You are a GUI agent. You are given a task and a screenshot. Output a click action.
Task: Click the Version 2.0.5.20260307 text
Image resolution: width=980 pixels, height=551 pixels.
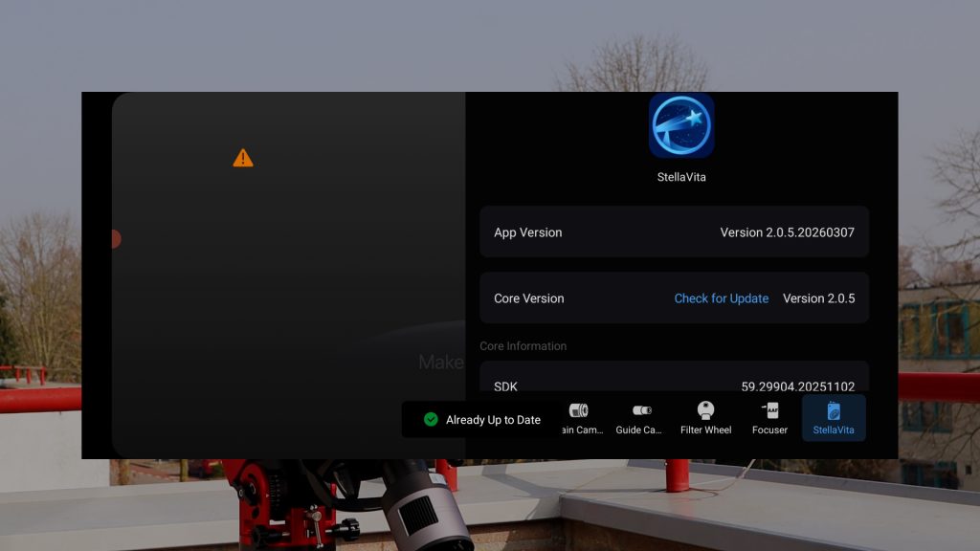pyautogui.click(x=787, y=232)
